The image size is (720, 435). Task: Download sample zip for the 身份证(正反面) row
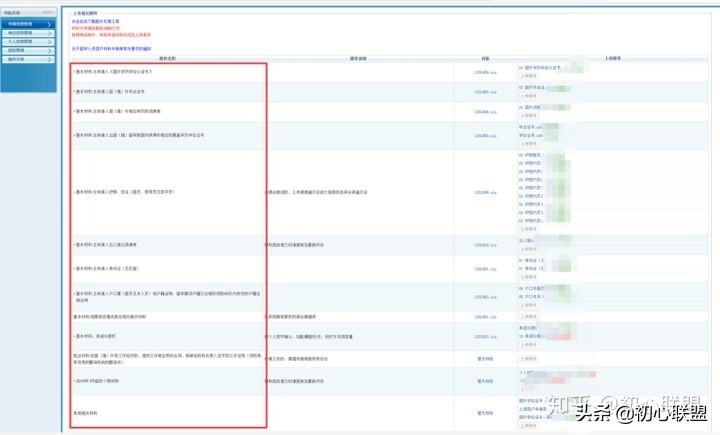click(x=485, y=269)
